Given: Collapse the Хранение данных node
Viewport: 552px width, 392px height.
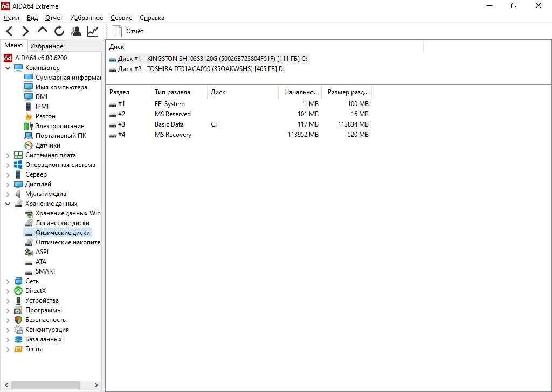Looking at the screenshot, I should 8,204.
